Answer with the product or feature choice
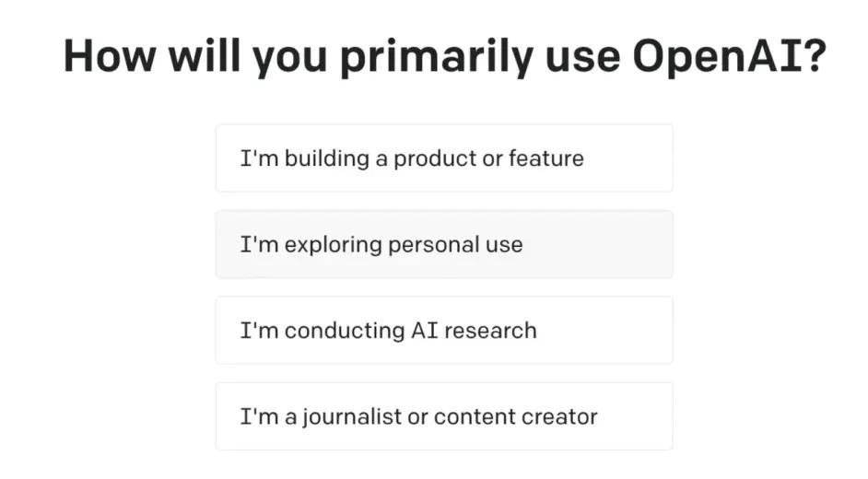This screenshot has height=479, width=868. [443, 158]
